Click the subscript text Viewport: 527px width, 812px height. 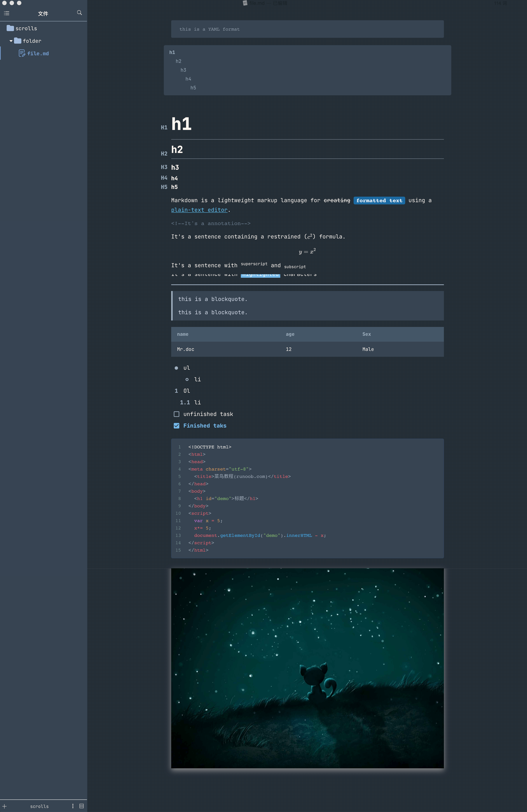click(295, 267)
